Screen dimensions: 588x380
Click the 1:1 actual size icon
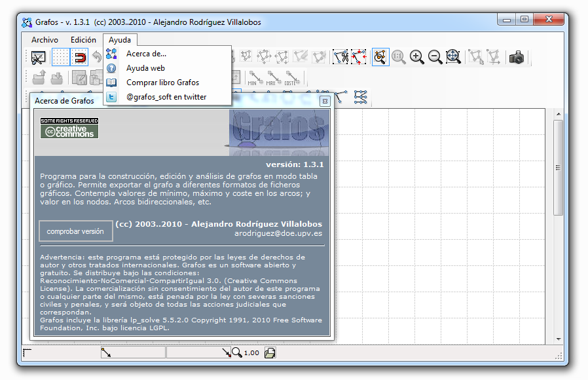click(398, 57)
